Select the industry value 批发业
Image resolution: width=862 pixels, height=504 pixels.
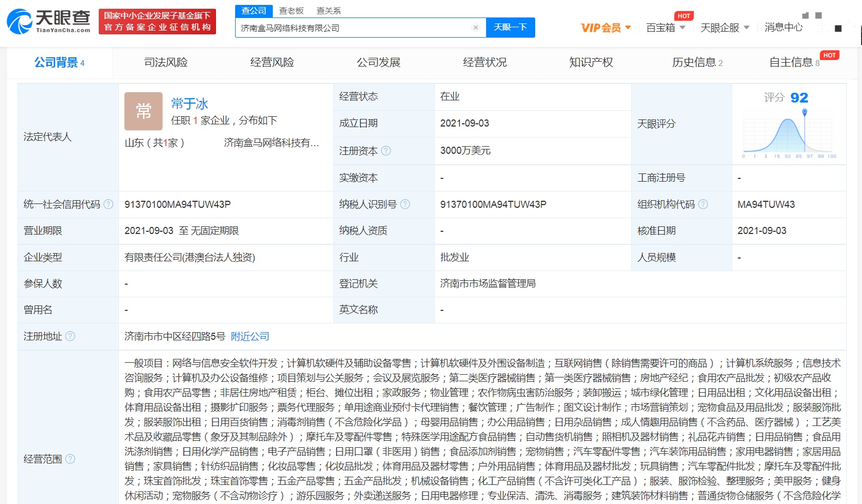454,257
